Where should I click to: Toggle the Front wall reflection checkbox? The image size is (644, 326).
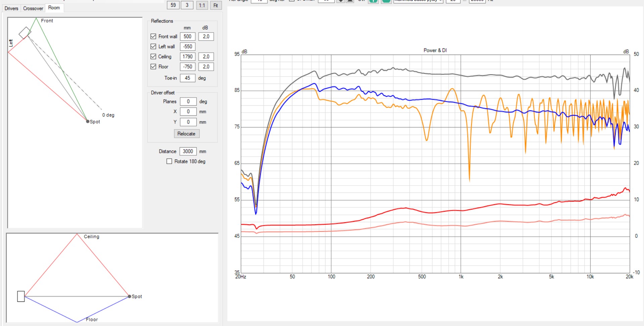[x=153, y=36]
